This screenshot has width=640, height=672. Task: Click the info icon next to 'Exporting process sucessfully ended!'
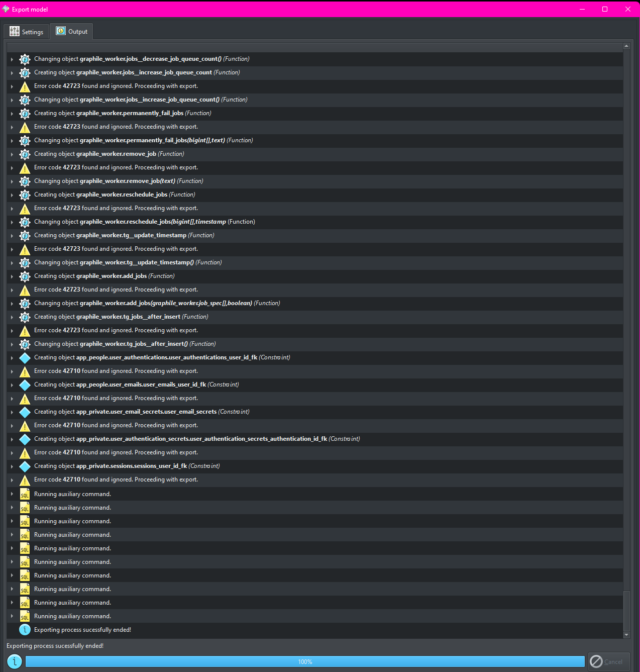tap(25, 629)
